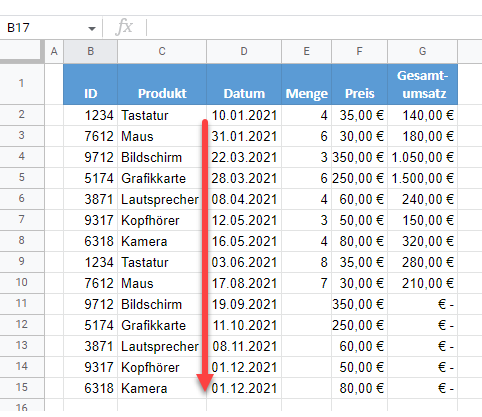Select the 180,00 € total cell

pyautogui.click(x=422, y=136)
